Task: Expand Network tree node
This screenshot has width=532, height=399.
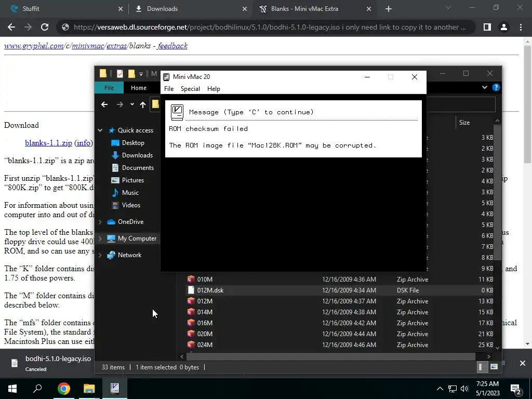Action: pos(100,255)
